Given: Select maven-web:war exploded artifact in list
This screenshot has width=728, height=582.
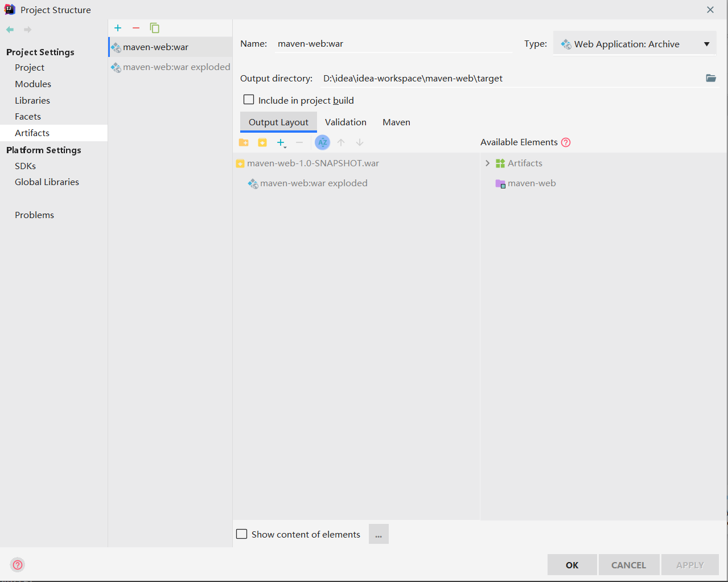Looking at the screenshot, I should [x=170, y=67].
